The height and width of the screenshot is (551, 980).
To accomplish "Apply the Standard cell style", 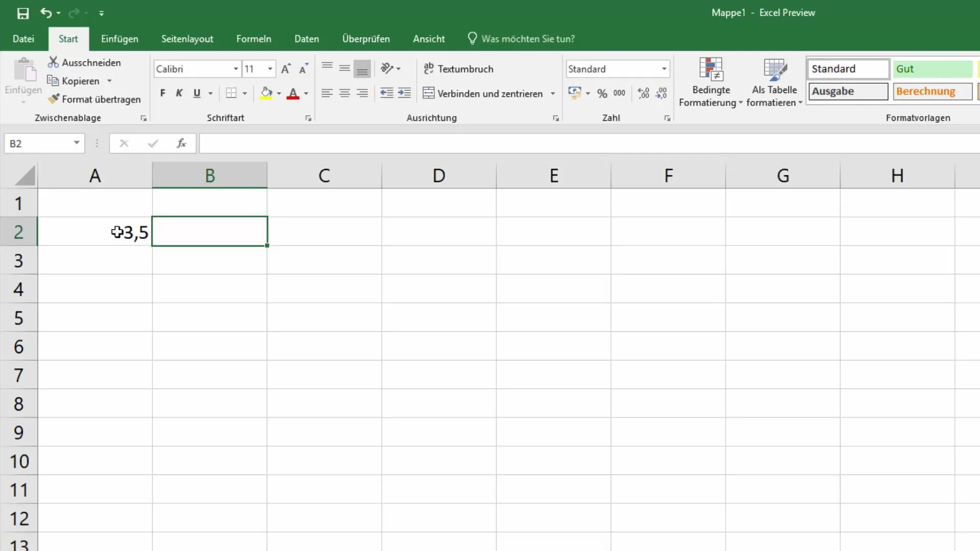I will pyautogui.click(x=848, y=69).
